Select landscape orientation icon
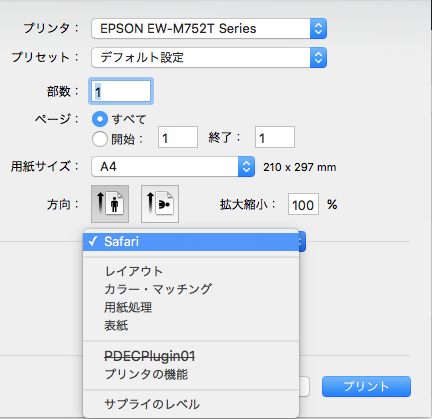 [160, 204]
